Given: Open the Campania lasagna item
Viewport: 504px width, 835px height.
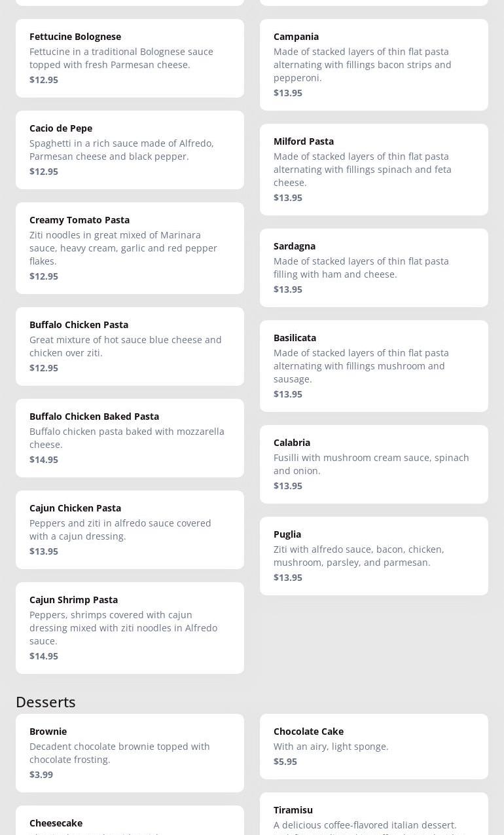Looking at the screenshot, I should point(374,65).
